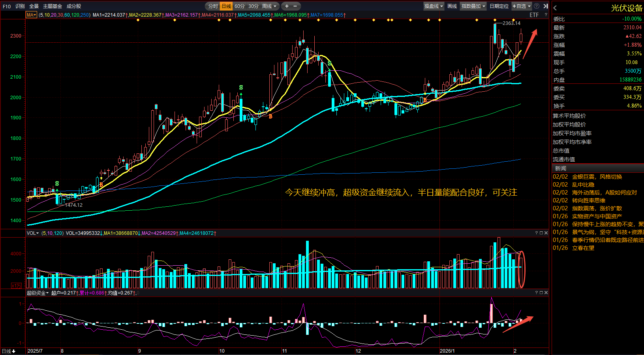Zoom in chart with plus button

coord(287,6)
